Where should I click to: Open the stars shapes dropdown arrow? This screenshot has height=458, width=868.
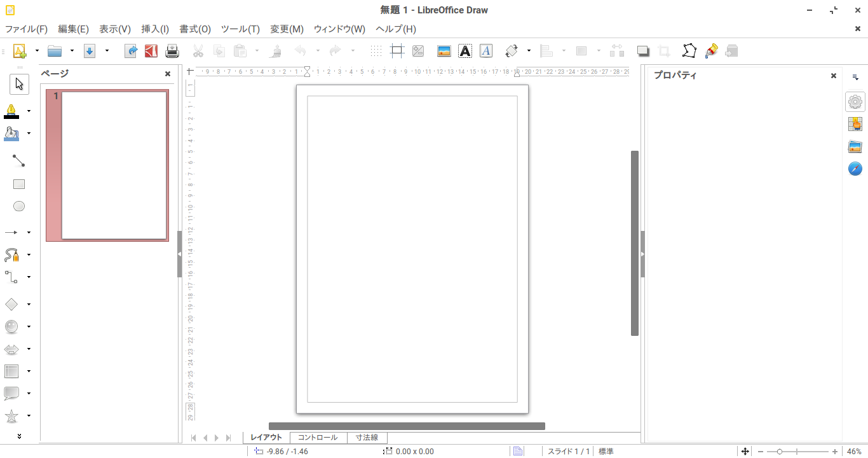pos(29,416)
